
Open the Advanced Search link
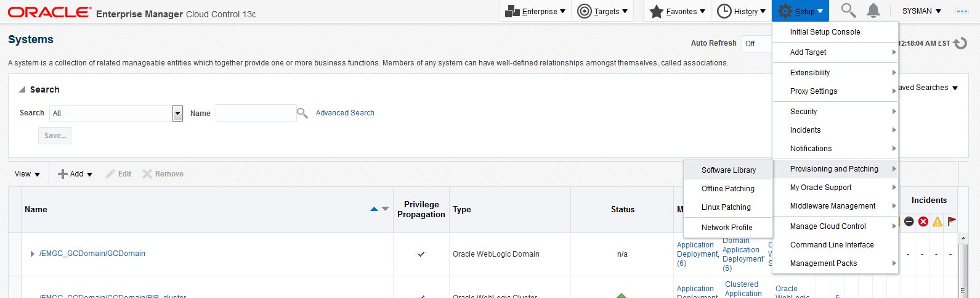pos(345,113)
